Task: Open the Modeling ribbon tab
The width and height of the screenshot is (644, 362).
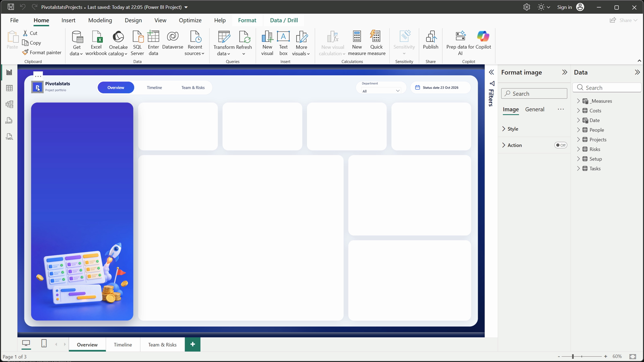Action: (100, 20)
